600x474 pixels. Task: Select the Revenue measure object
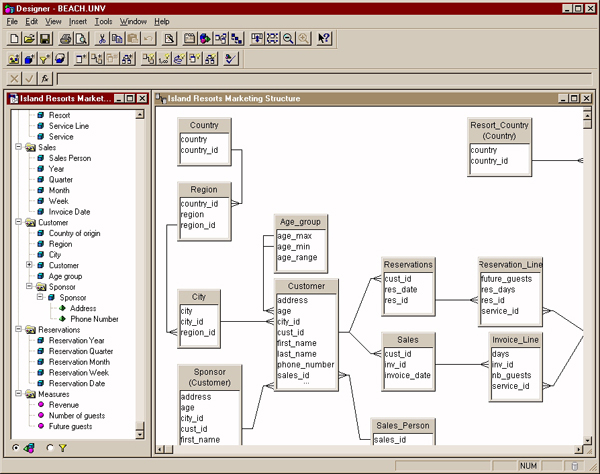click(x=62, y=405)
